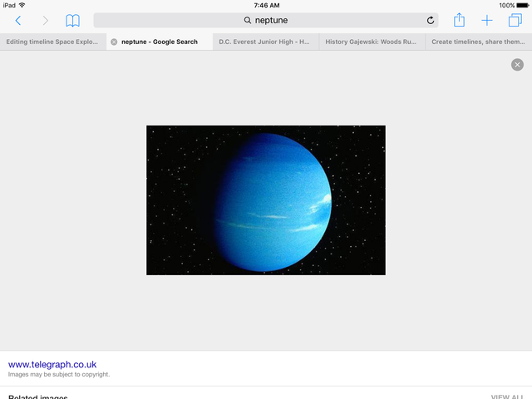Screen dimensions: 532x399
Task: Tap the Neptune planet image
Action: (x=266, y=200)
